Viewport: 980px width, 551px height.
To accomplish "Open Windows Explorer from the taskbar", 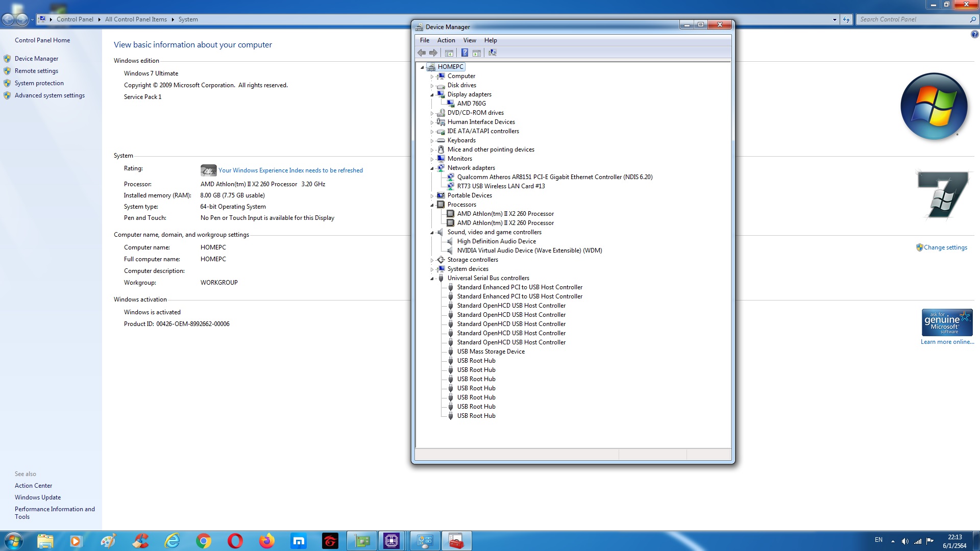I will point(45,541).
